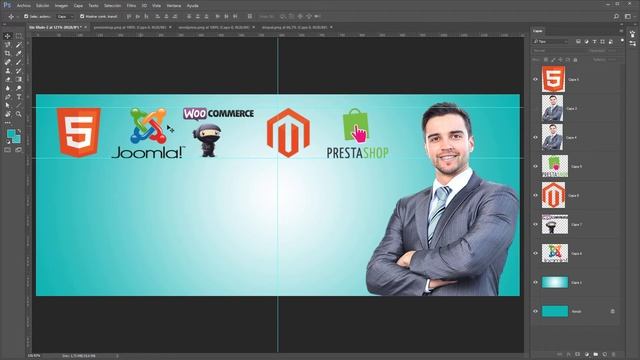Screen dimensions: 640x360
Task: Open the extra tools three-dots button
Action: pyautogui.click(x=7, y=122)
